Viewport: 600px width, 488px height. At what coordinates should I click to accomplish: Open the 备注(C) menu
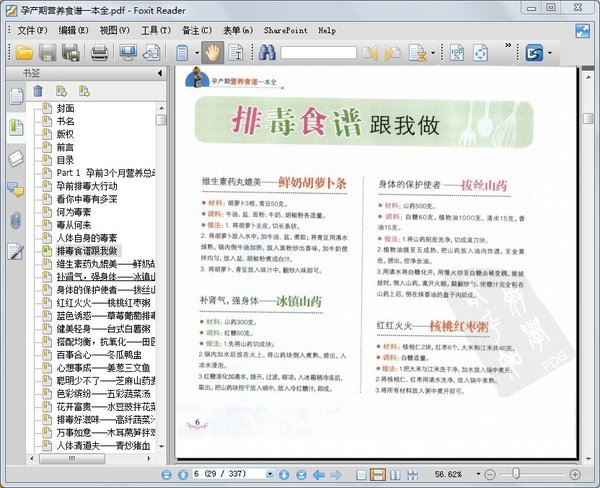(197, 30)
